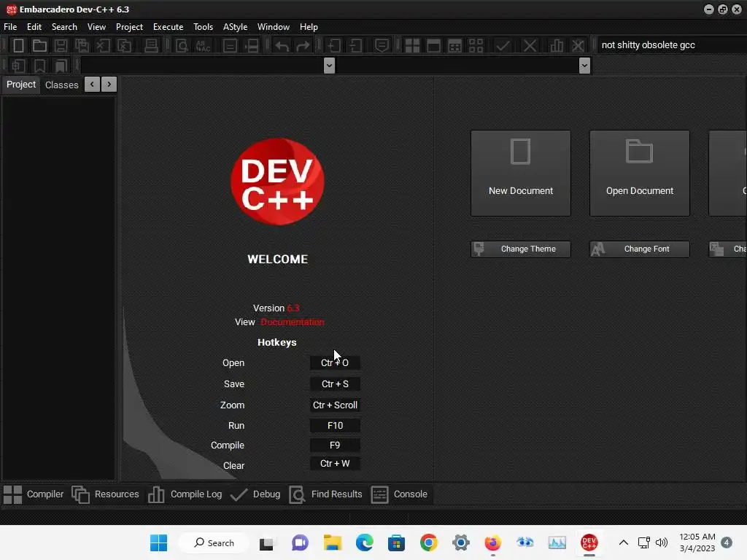Open the Find Results bottom tab
Image resolution: width=747 pixels, height=560 pixels.
(x=326, y=494)
